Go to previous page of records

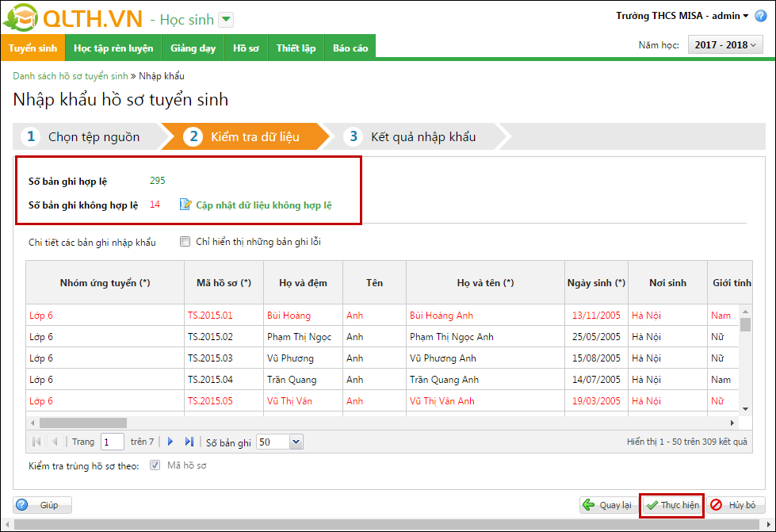55,442
